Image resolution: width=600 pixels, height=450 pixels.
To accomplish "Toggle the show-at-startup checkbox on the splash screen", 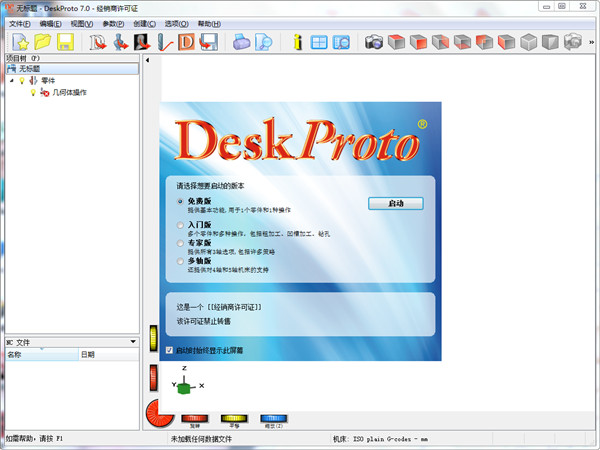I will (x=169, y=350).
